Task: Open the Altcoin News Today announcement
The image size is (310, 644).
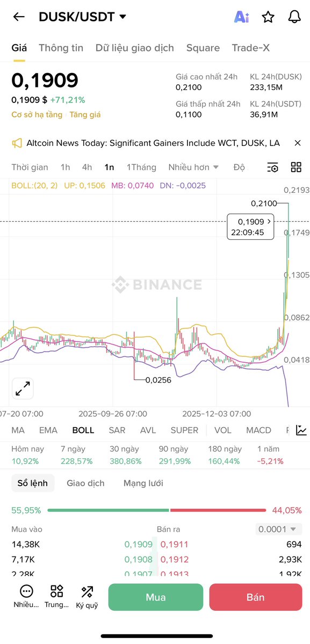Action: point(153,143)
